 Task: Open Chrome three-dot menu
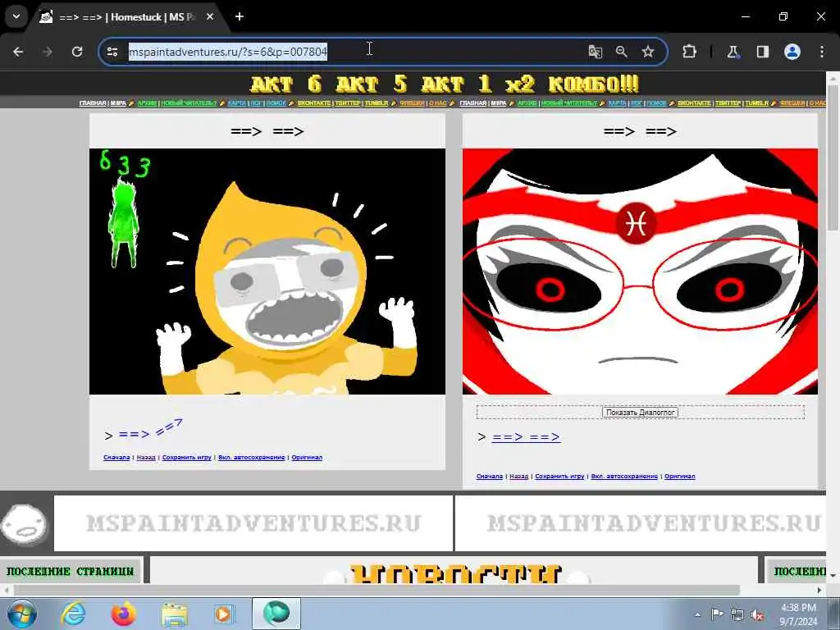pyautogui.click(x=822, y=52)
